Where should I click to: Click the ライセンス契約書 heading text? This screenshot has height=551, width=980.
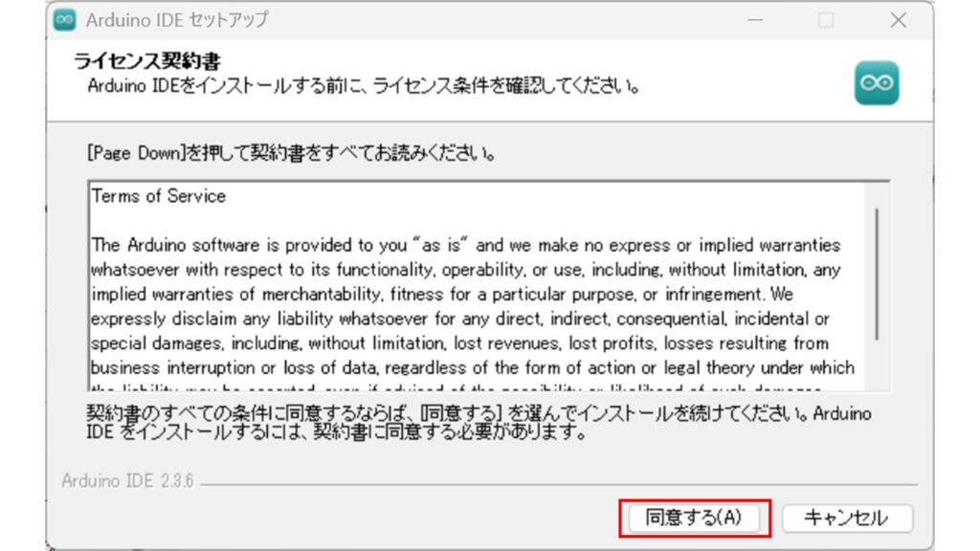147,61
